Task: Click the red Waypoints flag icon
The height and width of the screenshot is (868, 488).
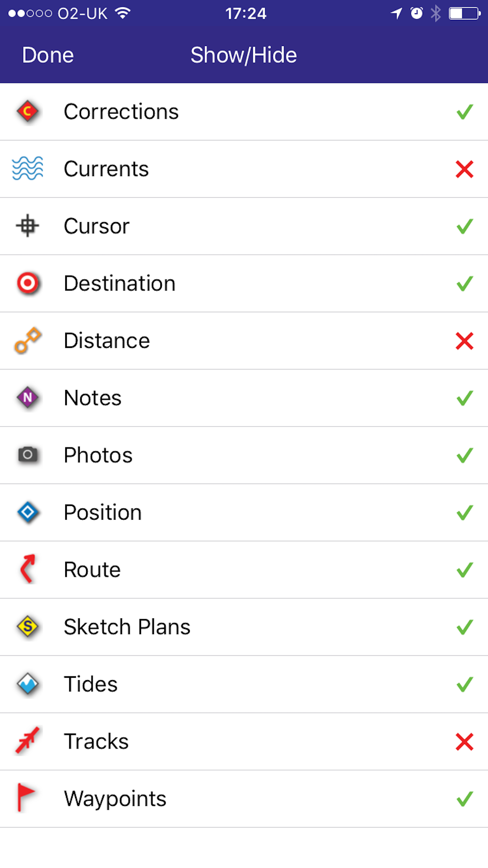Action: tap(26, 798)
